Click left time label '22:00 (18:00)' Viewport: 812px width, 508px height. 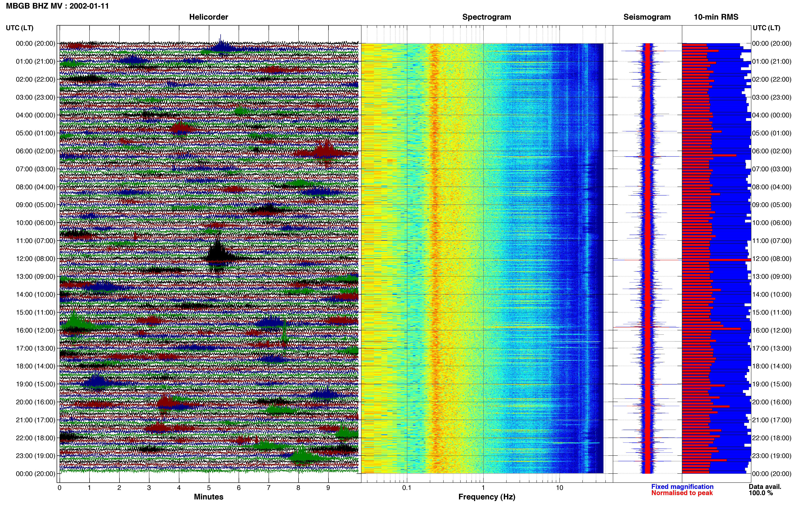click(36, 438)
